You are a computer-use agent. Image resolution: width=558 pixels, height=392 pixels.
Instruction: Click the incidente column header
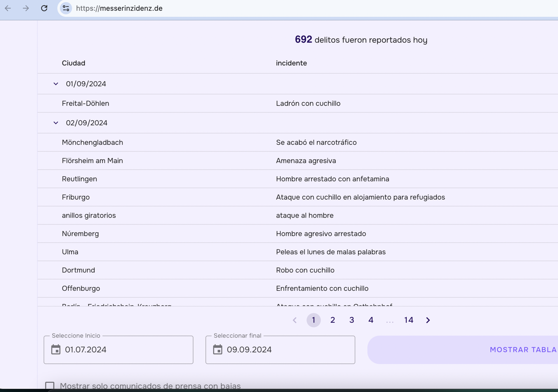click(291, 63)
